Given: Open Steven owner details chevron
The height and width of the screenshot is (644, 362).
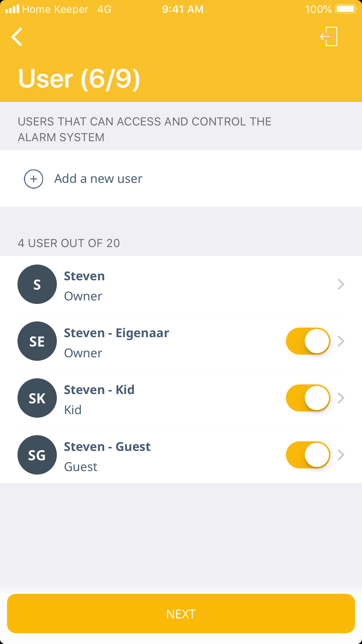Looking at the screenshot, I should 341,284.
